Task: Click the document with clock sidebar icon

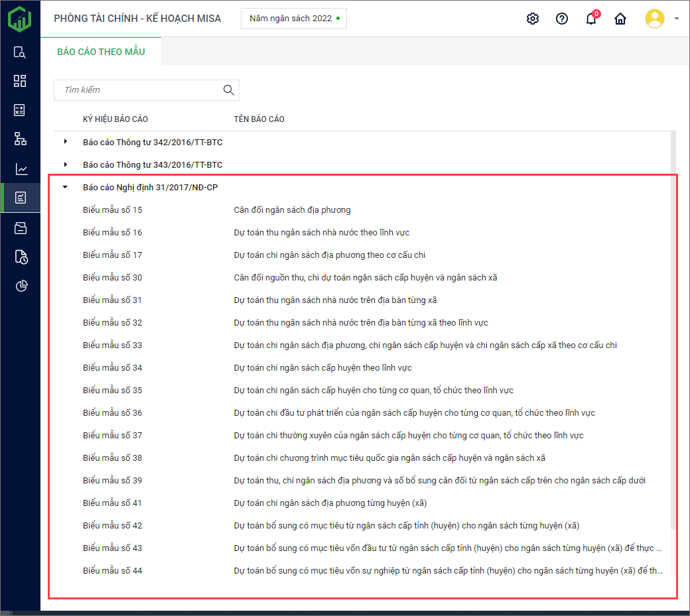Action: point(20,257)
